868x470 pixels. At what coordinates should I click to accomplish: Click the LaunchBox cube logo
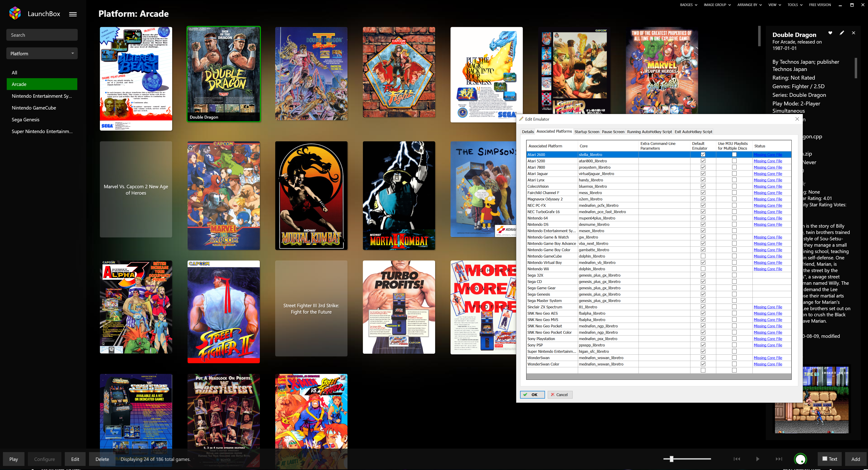15,13
